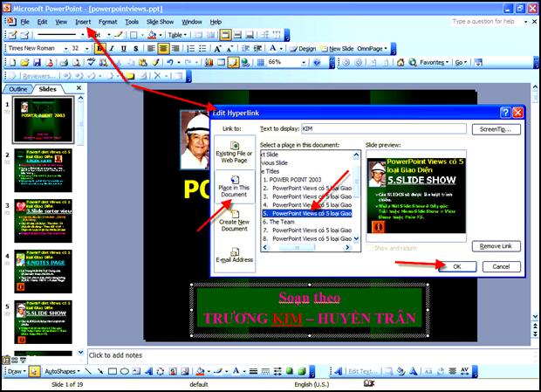Select the Arrow drawing tool
The height and width of the screenshot is (392, 541).
pyautogui.click(x=100, y=371)
